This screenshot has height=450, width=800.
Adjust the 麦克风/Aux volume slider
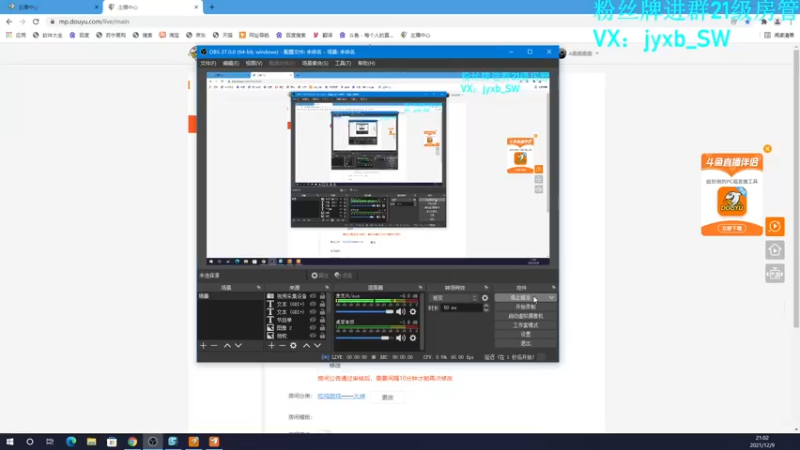point(365,311)
